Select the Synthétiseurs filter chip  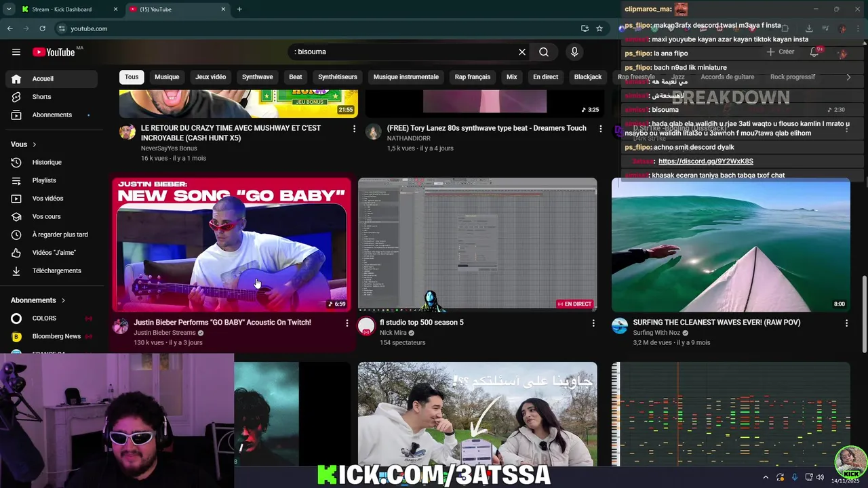tap(338, 77)
